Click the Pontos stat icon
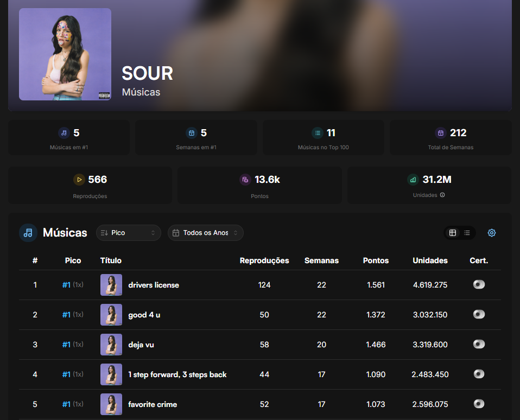The height and width of the screenshot is (420, 520). (245, 180)
